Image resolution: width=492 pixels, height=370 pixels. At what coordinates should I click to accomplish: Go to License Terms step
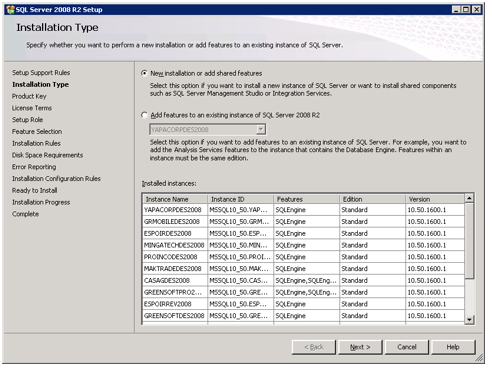(32, 108)
